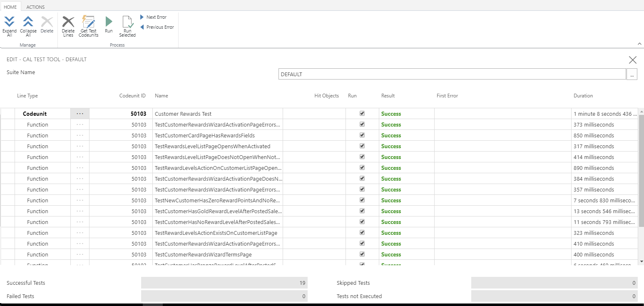Collapse the ribbon with the chevron
Viewport: 644px width, 306px height.
point(639,44)
